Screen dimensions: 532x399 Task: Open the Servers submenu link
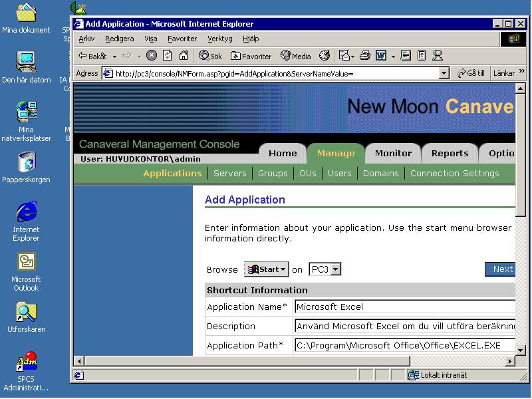[x=229, y=173]
